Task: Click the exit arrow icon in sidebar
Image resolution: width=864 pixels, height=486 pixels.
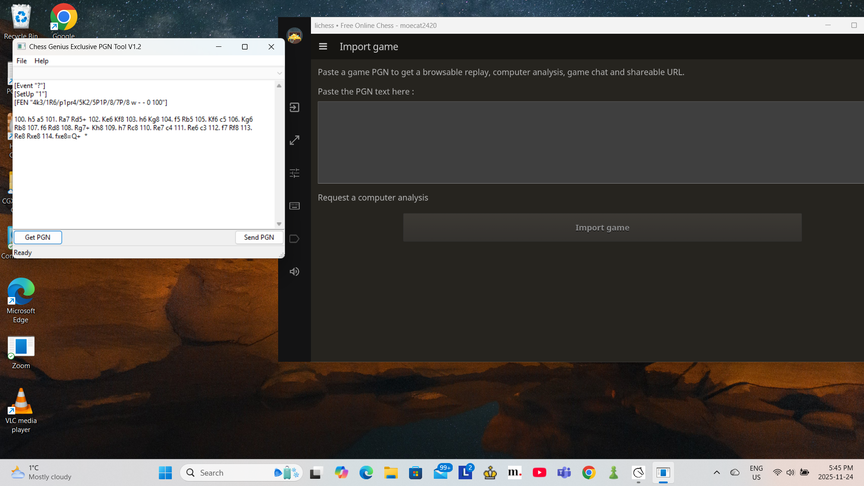Action: (x=295, y=107)
